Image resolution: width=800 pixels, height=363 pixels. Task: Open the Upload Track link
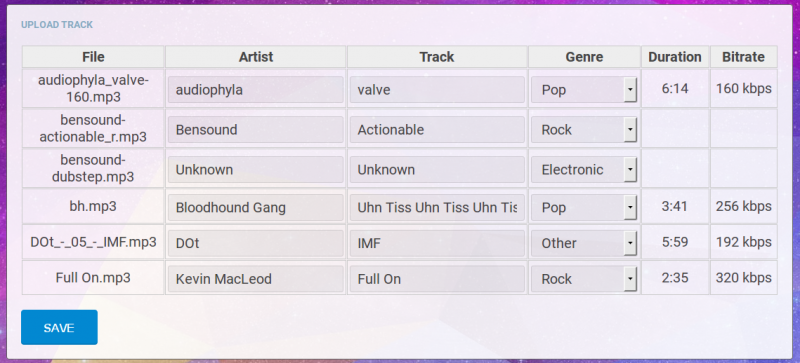tap(57, 25)
